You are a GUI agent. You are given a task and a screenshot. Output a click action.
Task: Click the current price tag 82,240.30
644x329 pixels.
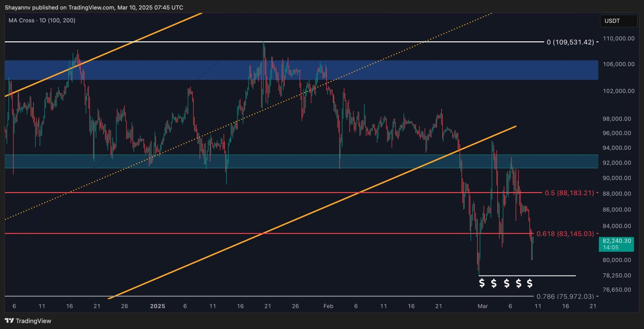tap(616, 244)
